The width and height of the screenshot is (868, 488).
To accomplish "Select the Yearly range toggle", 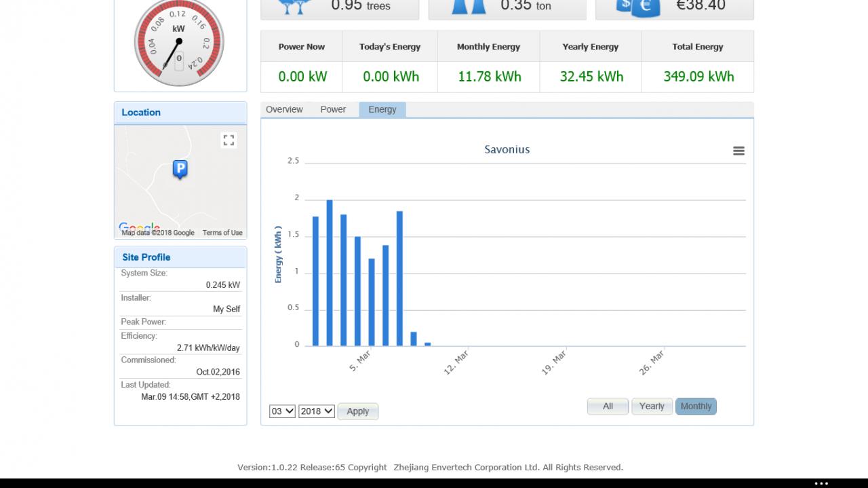I will (652, 406).
